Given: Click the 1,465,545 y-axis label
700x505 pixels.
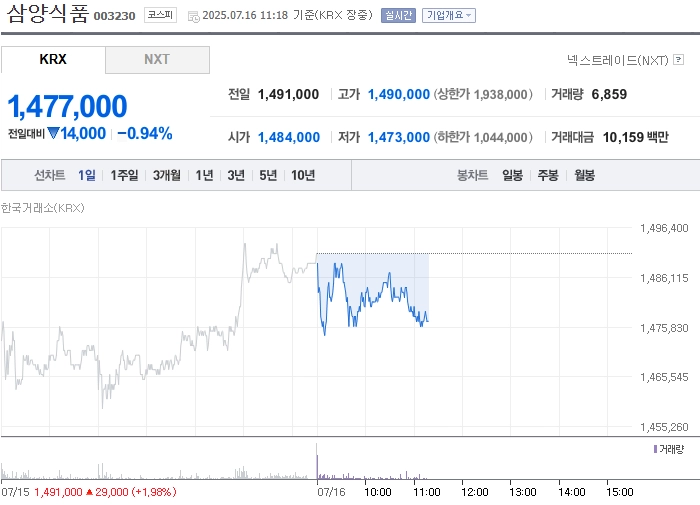Looking at the screenshot, I should (664, 377).
